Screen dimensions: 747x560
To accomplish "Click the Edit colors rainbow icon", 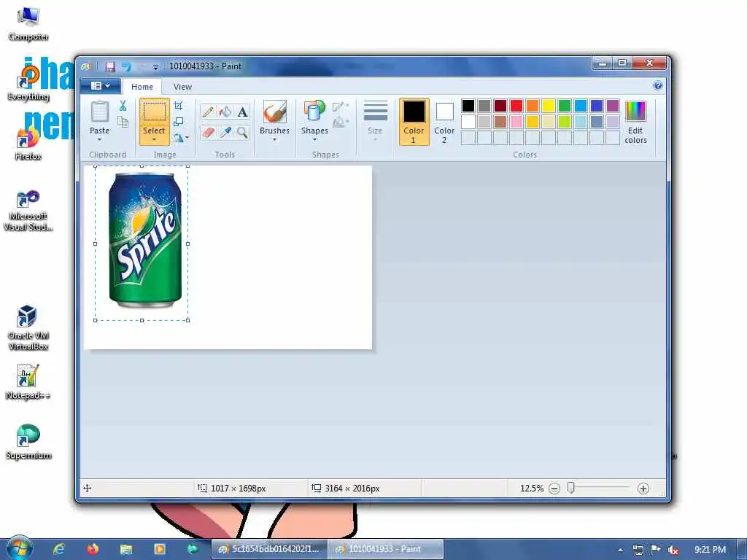I will (635, 112).
